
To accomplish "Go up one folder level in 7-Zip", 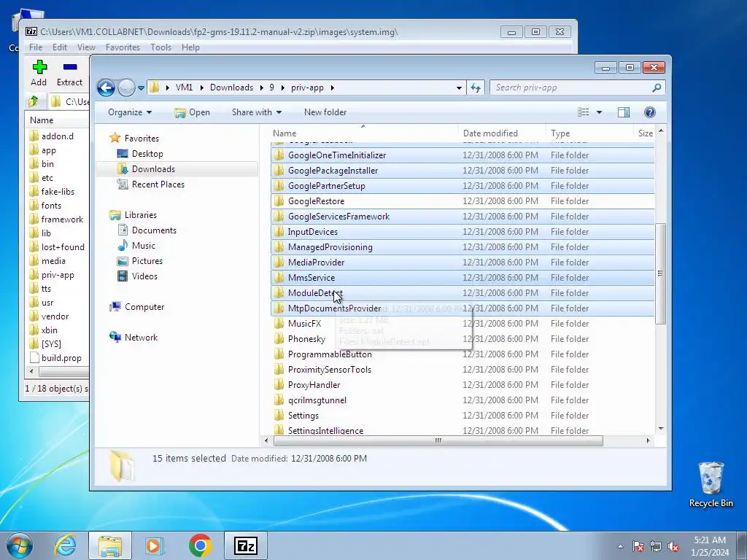I will (x=34, y=101).
